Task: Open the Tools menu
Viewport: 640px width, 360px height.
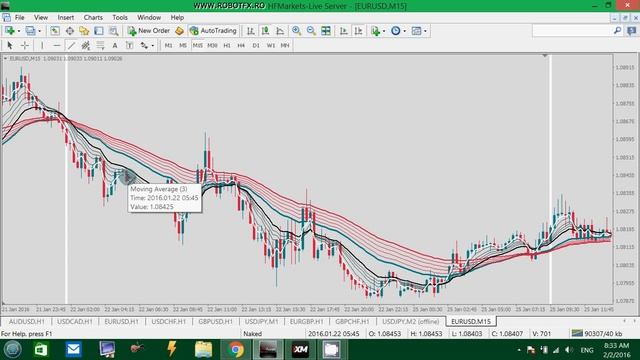Action: (x=120, y=18)
